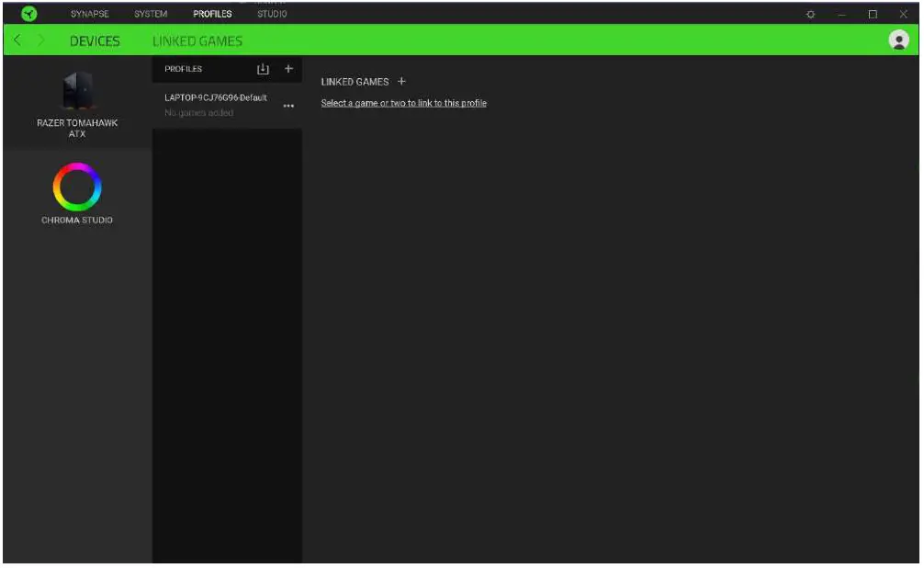The height and width of the screenshot is (568, 924).
Task: Open the Linked Games subtab
Action: point(197,40)
